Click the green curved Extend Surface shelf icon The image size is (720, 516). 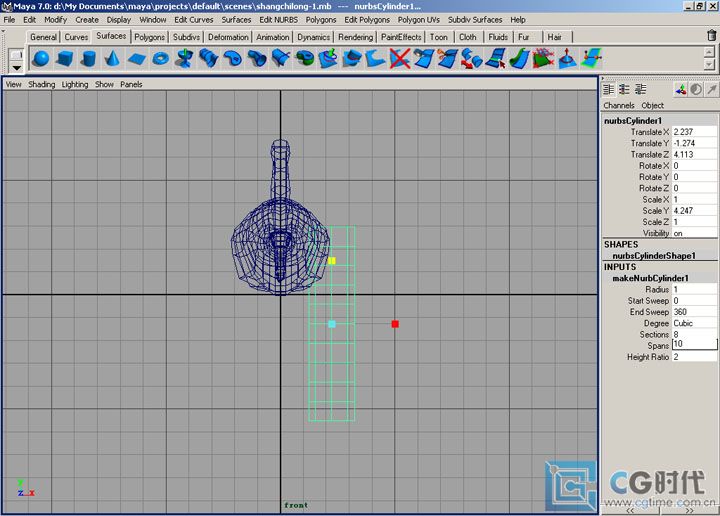point(519,59)
